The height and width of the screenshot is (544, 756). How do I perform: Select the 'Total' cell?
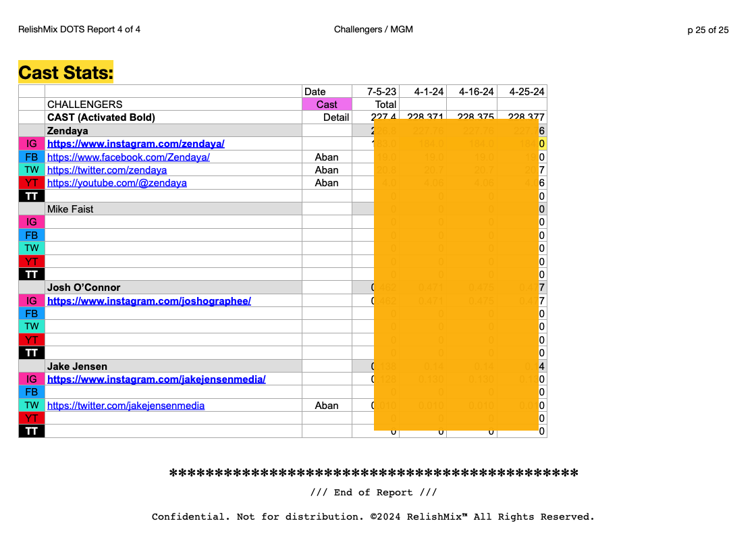click(x=376, y=105)
